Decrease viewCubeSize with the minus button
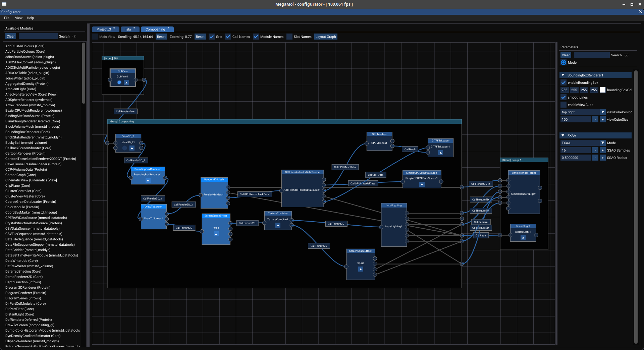This screenshot has width=644, height=350. [x=595, y=120]
